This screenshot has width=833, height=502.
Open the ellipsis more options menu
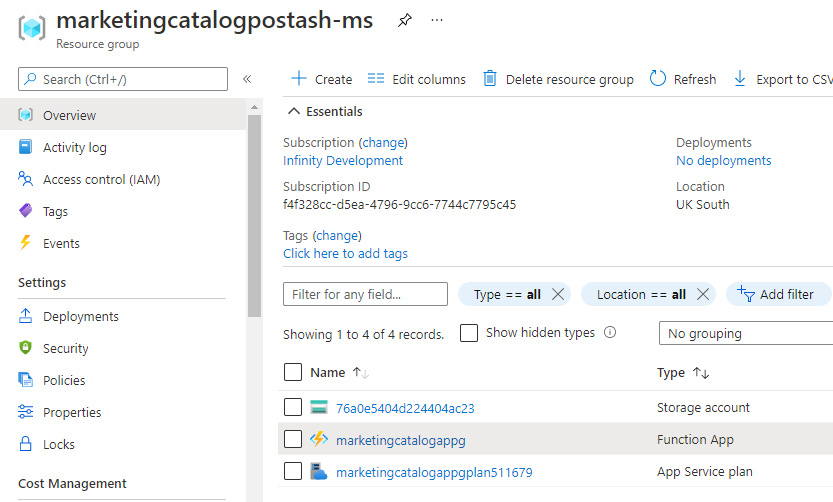437,20
